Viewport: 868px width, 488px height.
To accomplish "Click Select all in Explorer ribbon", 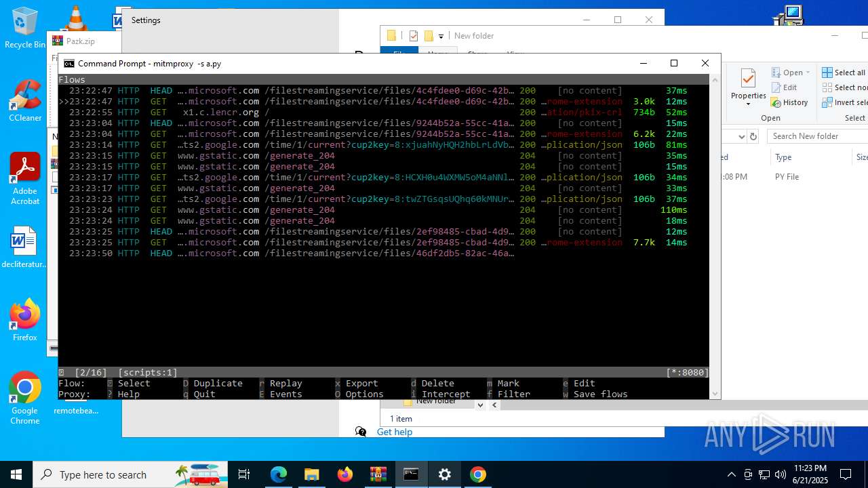I will 844,73.
